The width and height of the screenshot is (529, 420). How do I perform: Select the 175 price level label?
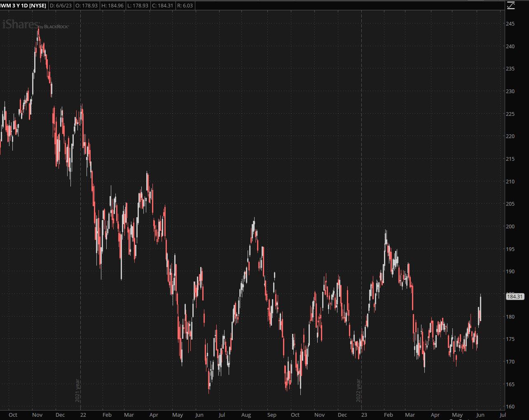click(510, 339)
